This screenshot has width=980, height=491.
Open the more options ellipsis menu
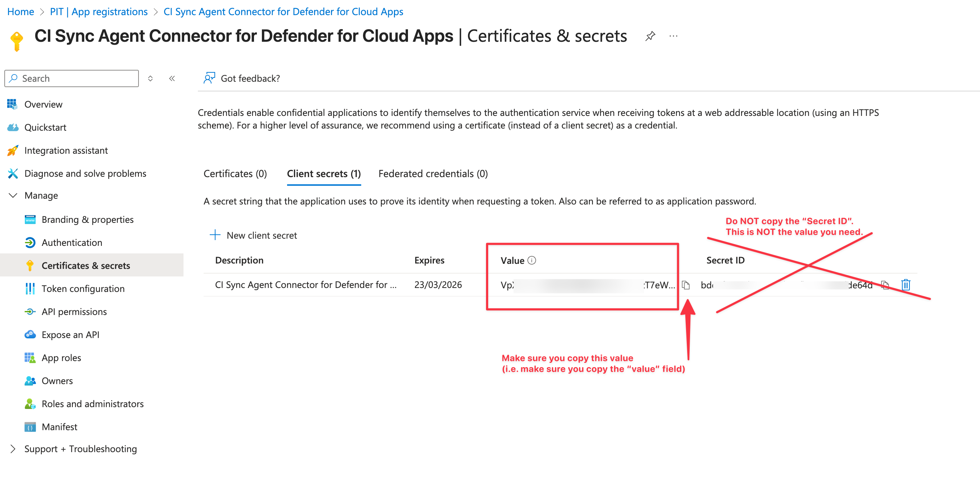coord(673,36)
